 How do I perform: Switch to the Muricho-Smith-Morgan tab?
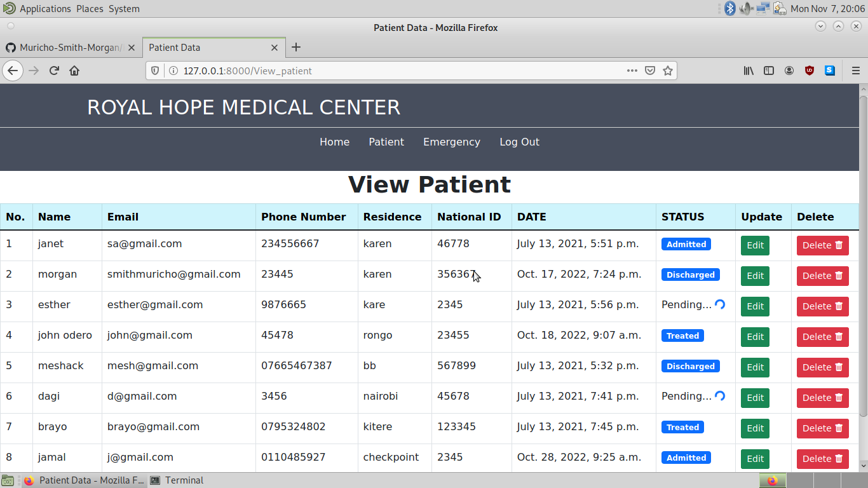(70, 47)
